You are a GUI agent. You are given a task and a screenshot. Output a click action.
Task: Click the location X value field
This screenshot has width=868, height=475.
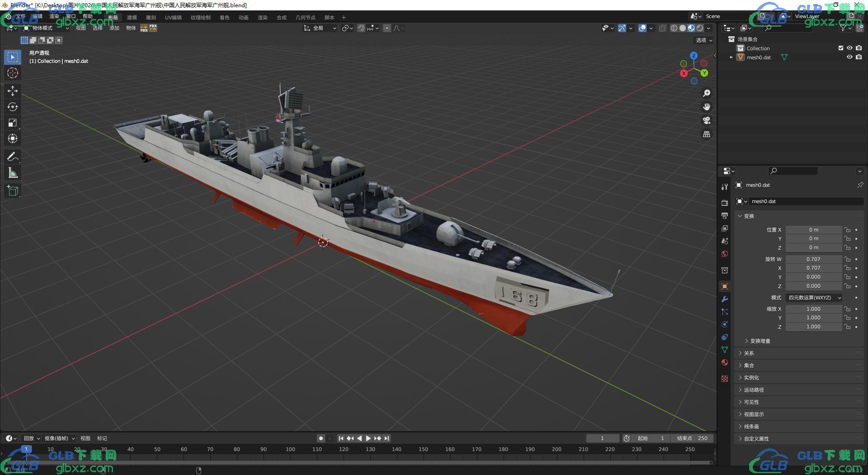[x=814, y=230]
